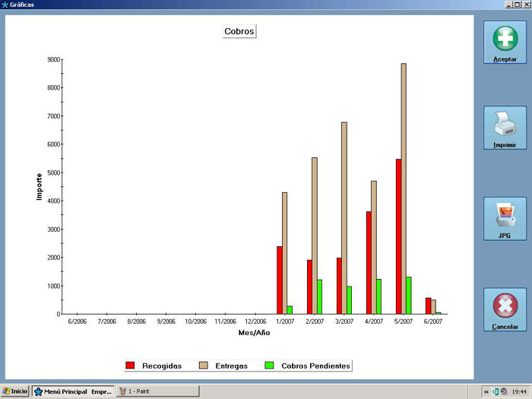Select the tallest Entregas bar for 5/2007
Screen dimensions: 532x399
pyautogui.click(x=404, y=188)
